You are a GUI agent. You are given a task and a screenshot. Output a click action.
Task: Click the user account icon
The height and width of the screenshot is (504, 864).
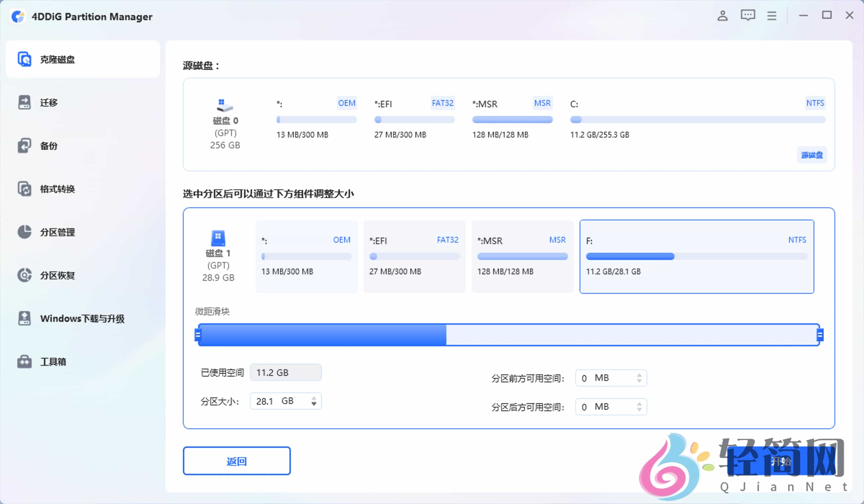(723, 15)
